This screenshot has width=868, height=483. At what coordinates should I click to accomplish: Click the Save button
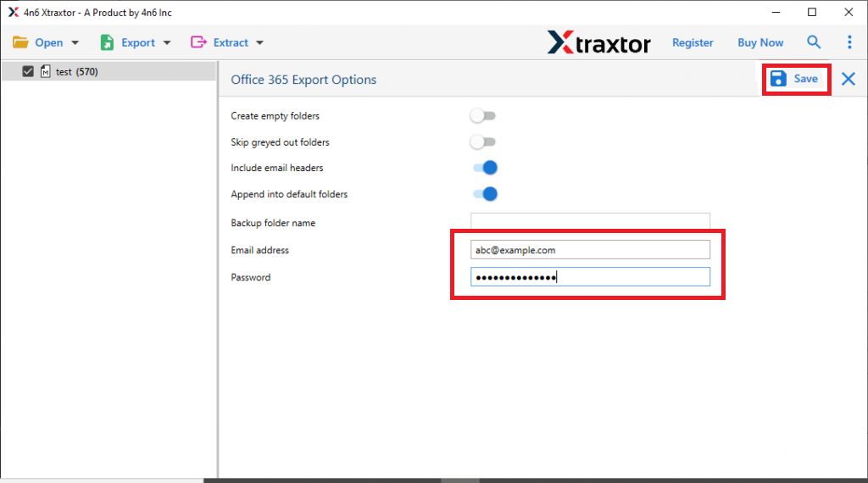pyautogui.click(x=796, y=79)
